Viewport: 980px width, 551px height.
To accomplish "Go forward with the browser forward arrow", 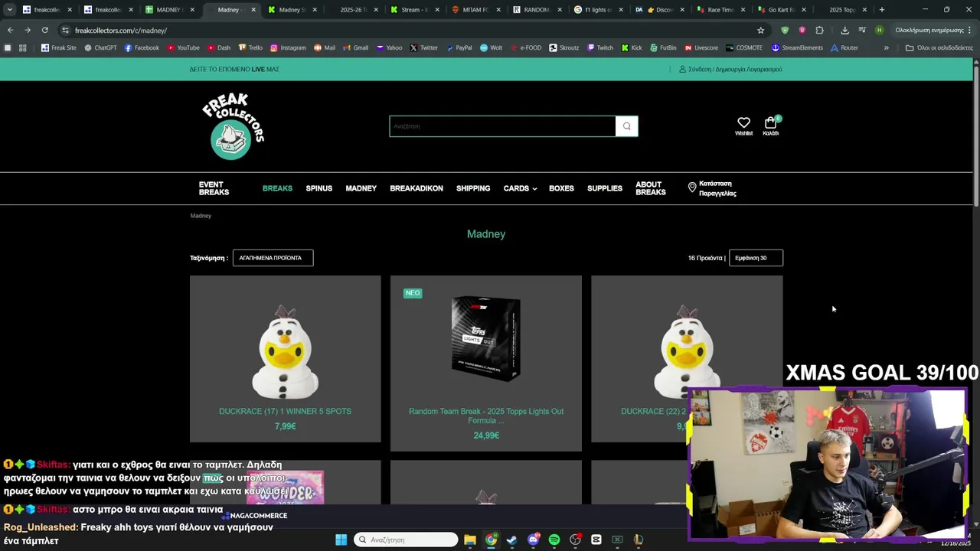I will (27, 31).
